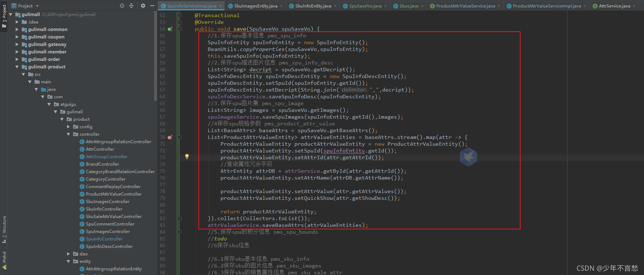Viewport: 644px width, 275px height.
Task: Click the locate/scroll-from-source target icon
Action: pyautogui.click(x=122, y=6)
